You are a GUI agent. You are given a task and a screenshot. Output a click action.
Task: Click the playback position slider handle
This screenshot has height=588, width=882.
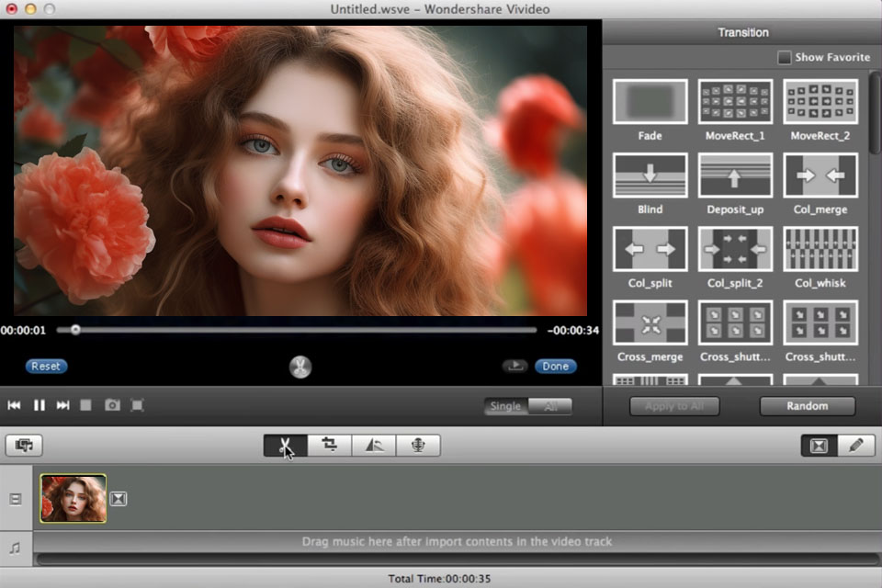[75, 331]
